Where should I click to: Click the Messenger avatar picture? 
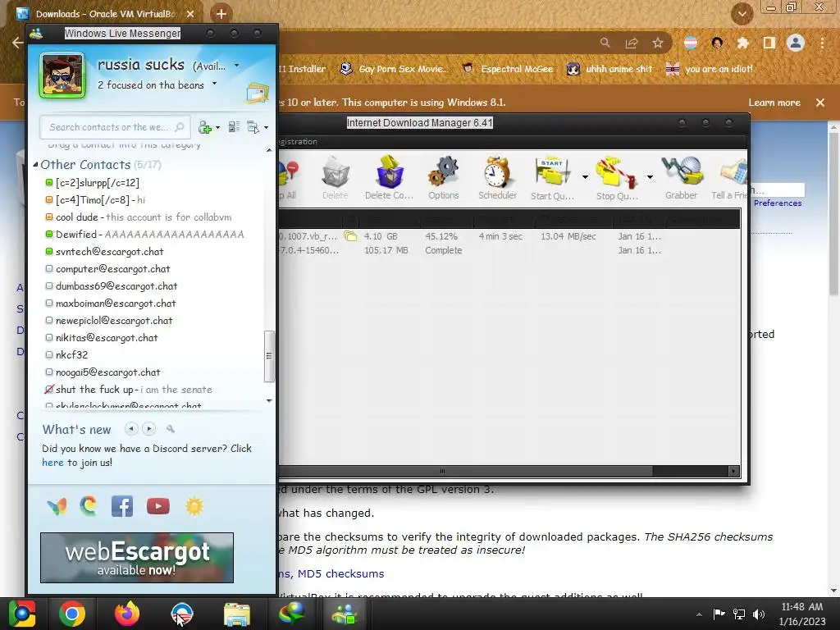[x=62, y=75]
